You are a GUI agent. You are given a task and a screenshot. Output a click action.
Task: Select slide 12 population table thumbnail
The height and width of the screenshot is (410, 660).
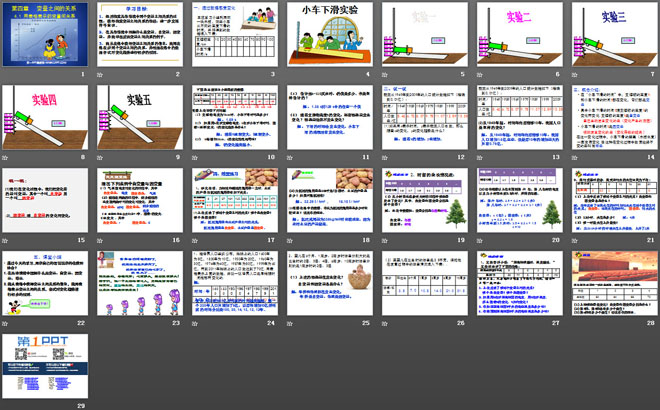(425, 117)
